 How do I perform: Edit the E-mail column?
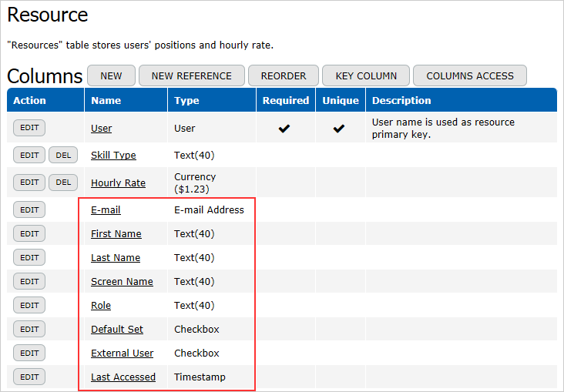29,209
